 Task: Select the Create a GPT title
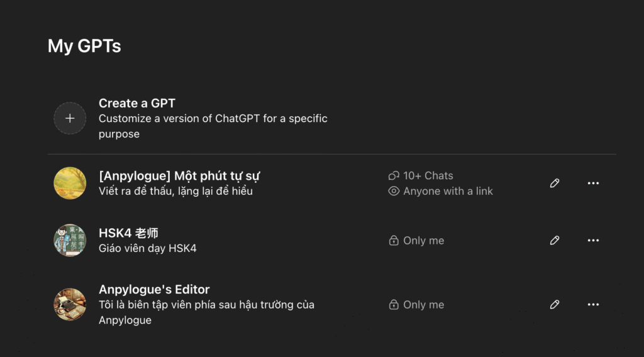point(136,103)
